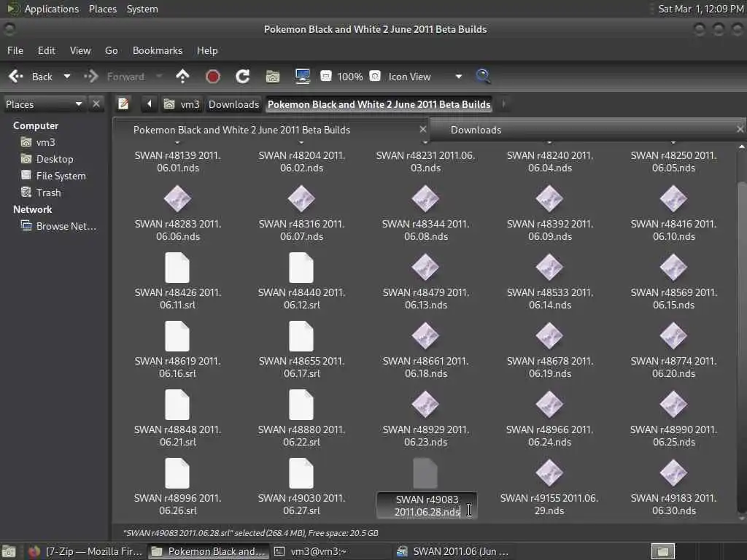Open the View menu

pyautogui.click(x=80, y=50)
